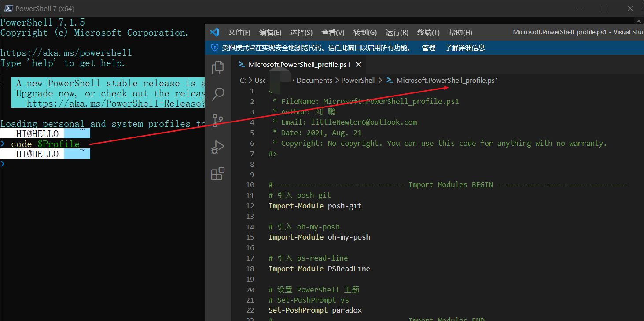
Task: Open Source Control view in activity bar
Action: pos(218,120)
